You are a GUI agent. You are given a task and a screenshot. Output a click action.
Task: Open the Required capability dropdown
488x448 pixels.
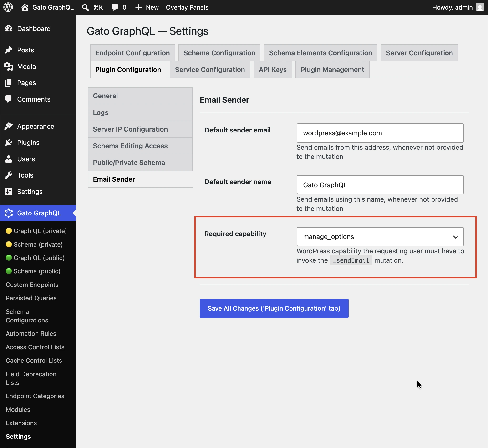point(380,237)
